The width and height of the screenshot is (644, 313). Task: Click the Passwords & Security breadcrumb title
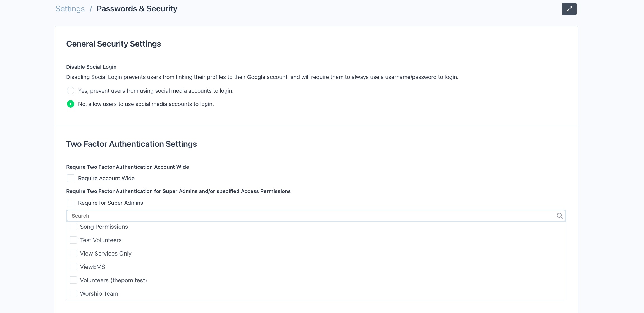click(x=137, y=9)
